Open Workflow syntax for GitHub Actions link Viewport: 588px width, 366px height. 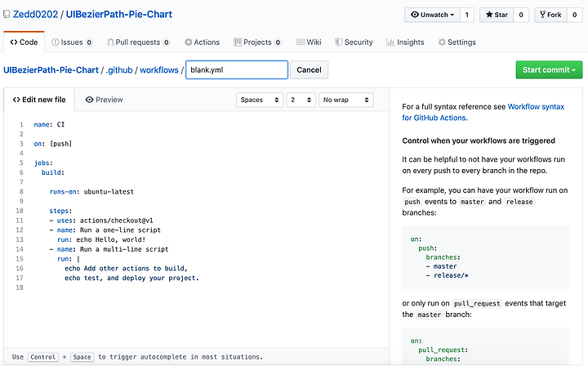point(483,112)
